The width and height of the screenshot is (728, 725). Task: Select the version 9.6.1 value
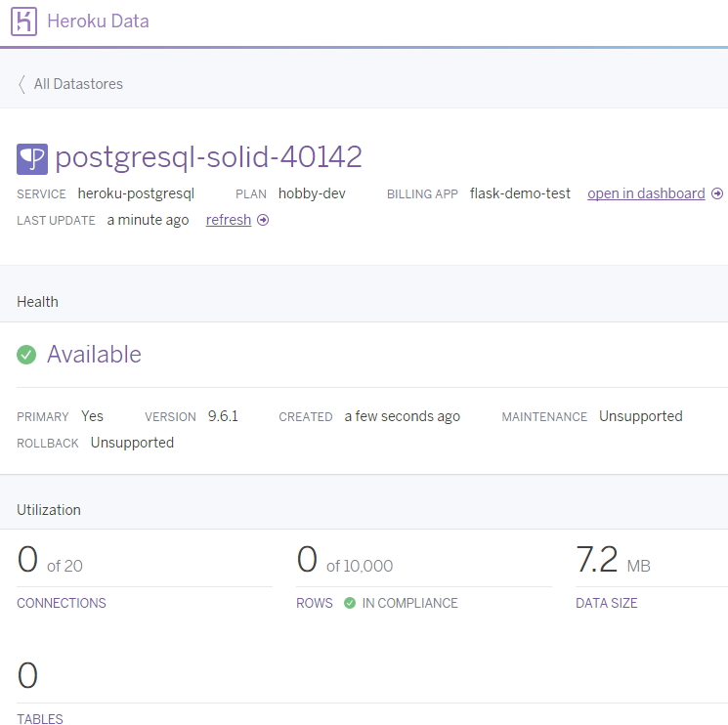tap(223, 416)
